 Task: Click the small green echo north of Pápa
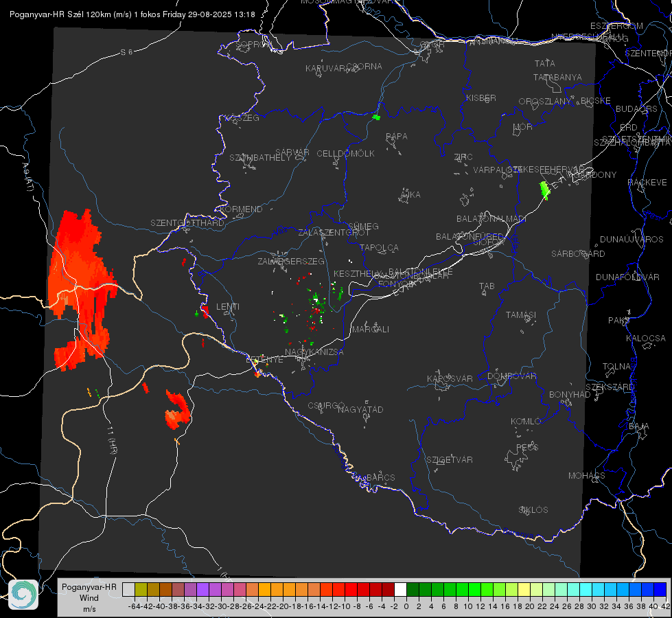point(376,117)
